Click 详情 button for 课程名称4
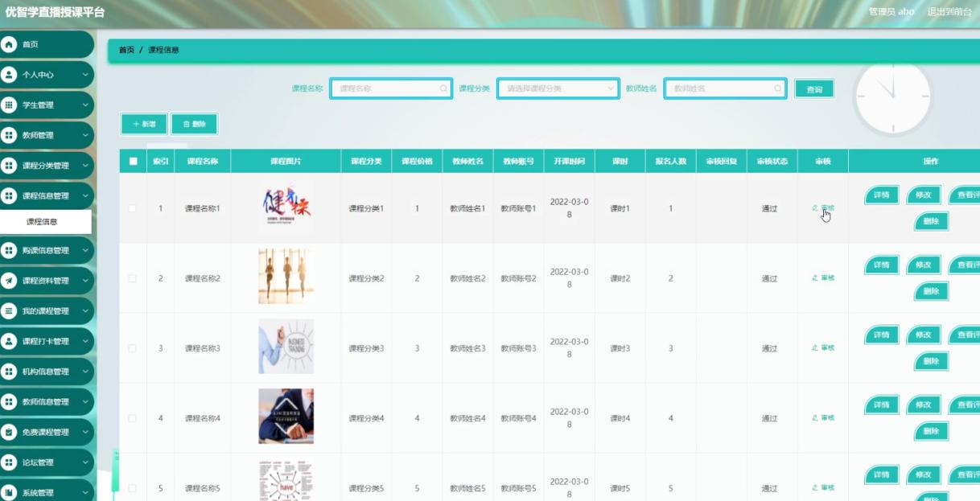 coord(882,405)
